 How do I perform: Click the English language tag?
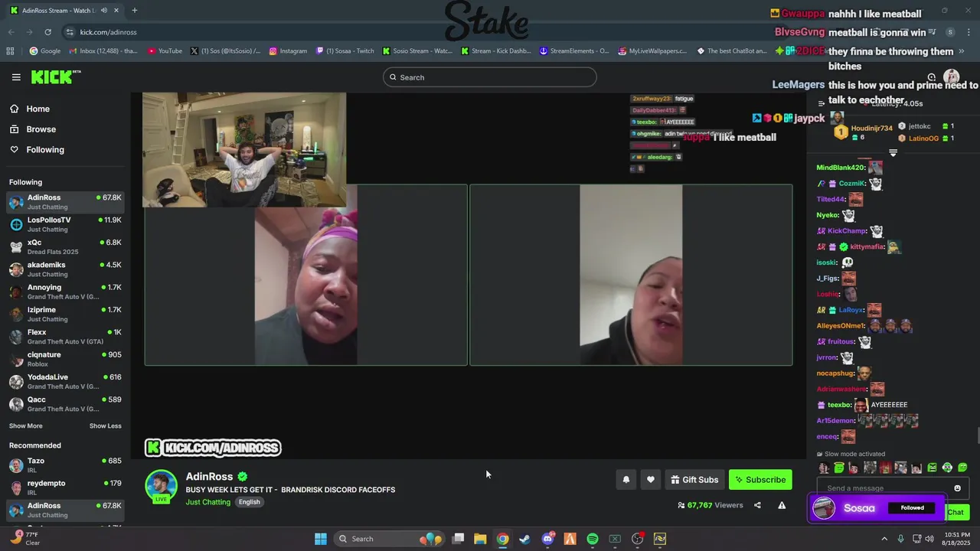[249, 502]
